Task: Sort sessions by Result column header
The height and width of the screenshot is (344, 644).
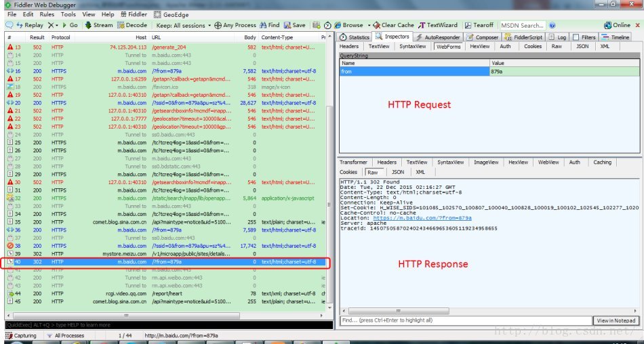Action: (37, 37)
